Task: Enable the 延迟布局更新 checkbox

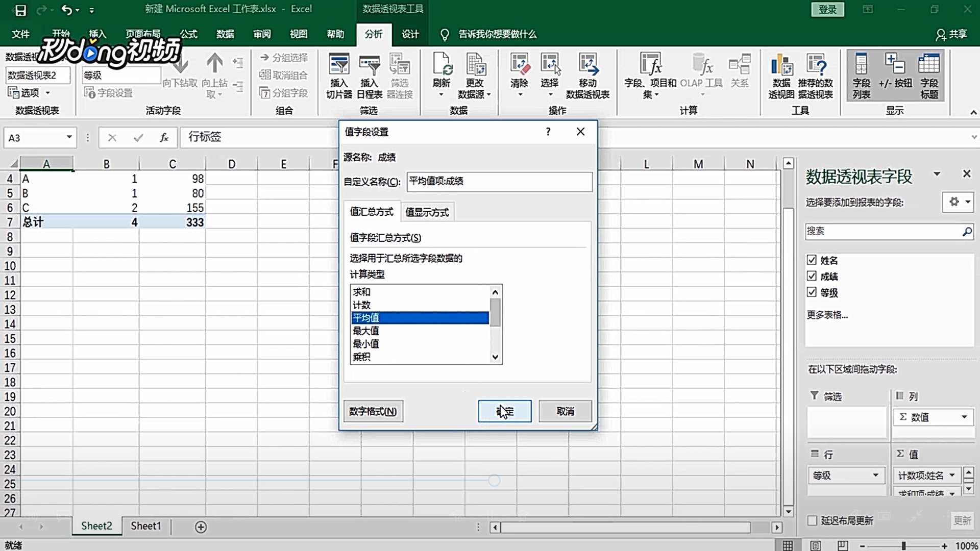Action: [812, 520]
